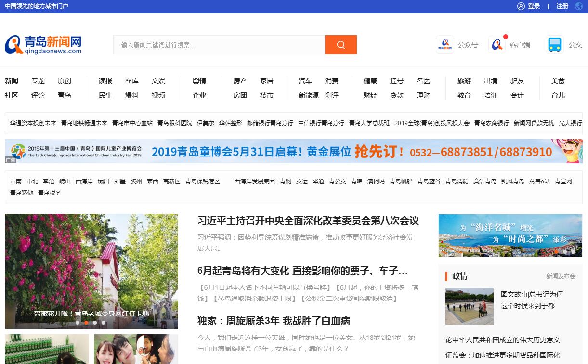The image size is (588, 364).
Task: Click the blue 公交 bus icon
Action: pos(555,45)
